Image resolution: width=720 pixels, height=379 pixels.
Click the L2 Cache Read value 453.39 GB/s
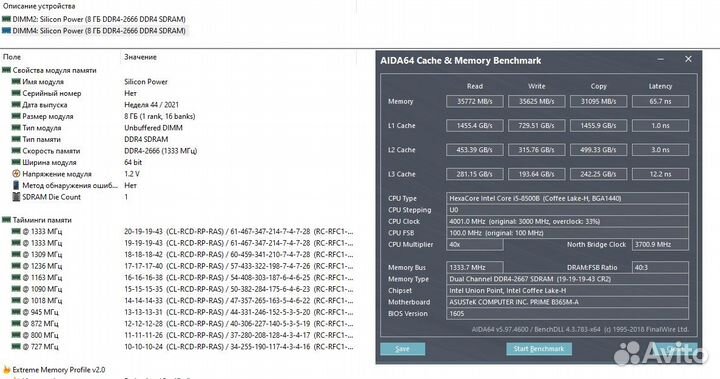click(x=475, y=150)
